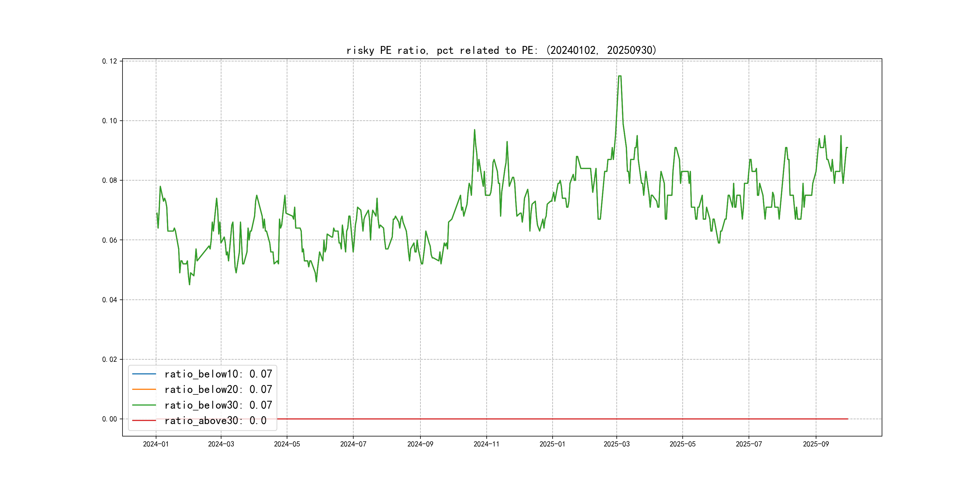Click the green ratio_below30 legend line sample
The image size is (980, 490).
pos(144,405)
